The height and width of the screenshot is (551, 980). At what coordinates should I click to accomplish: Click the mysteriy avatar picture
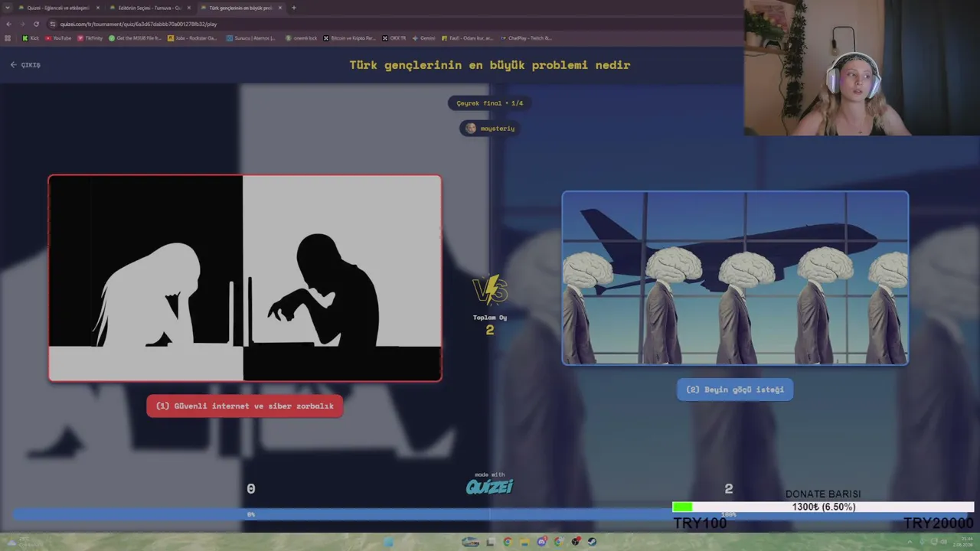point(471,129)
